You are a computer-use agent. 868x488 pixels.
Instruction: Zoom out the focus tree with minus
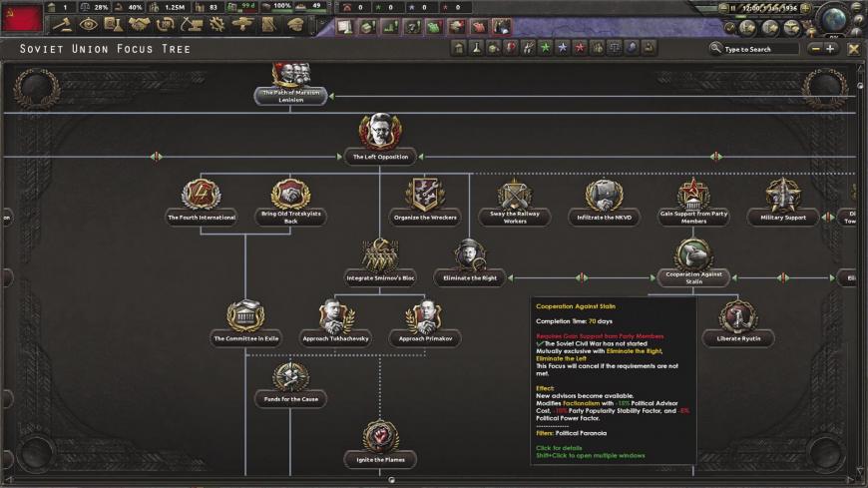coord(815,49)
